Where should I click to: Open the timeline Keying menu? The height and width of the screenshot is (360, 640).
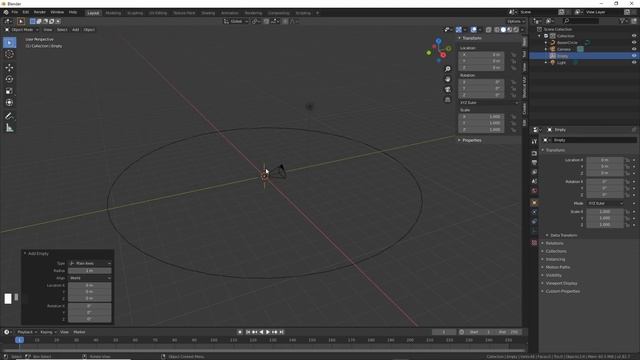tap(48, 332)
